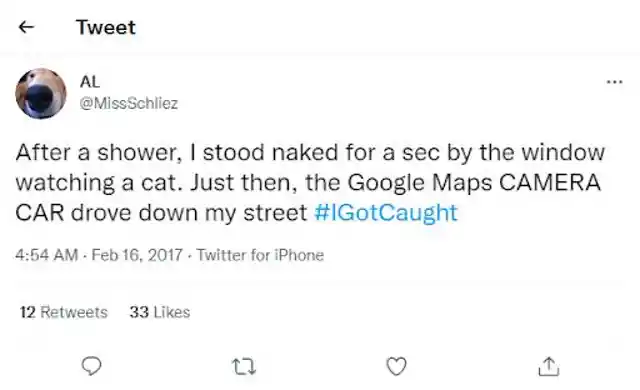Go back using the left arrow

click(27, 27)
